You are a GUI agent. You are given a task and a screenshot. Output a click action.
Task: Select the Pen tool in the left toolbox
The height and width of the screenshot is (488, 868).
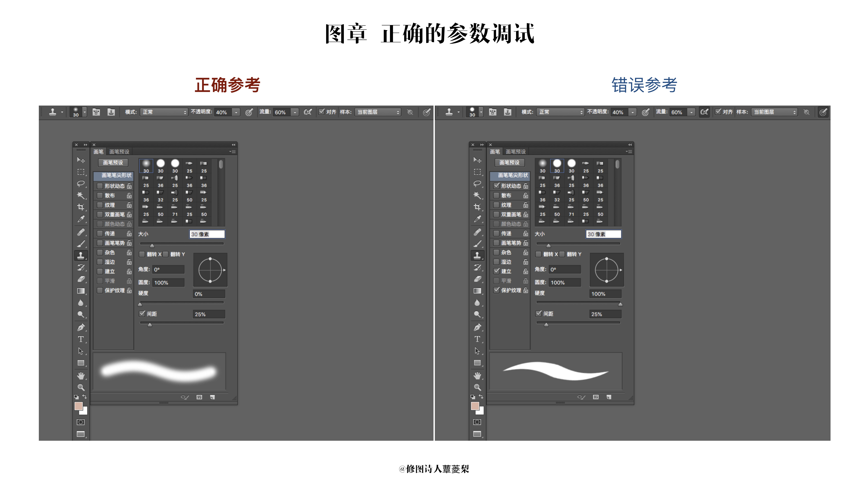coord(81,327)
